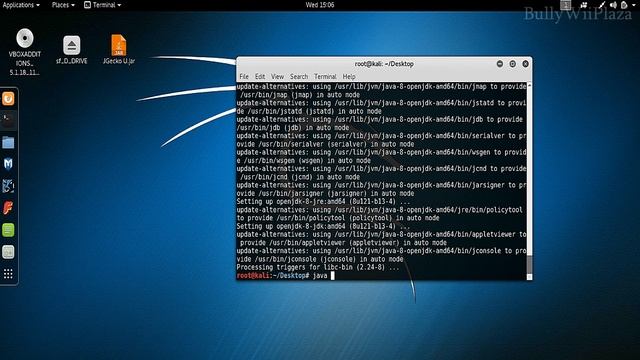This screenshot has height=360, width=640.
Task: Open the volume icon in top bar
Action: click(x=613, y=5)
